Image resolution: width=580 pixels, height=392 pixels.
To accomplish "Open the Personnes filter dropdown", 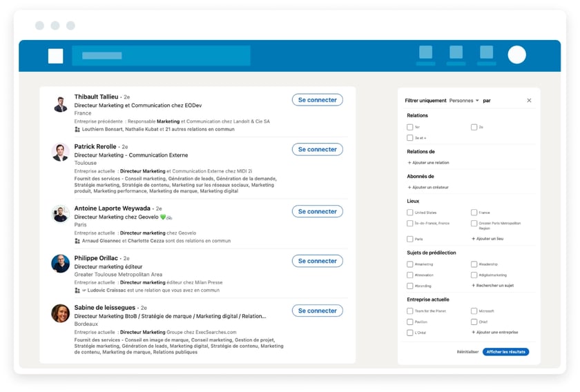I will (x=463, y=101).
